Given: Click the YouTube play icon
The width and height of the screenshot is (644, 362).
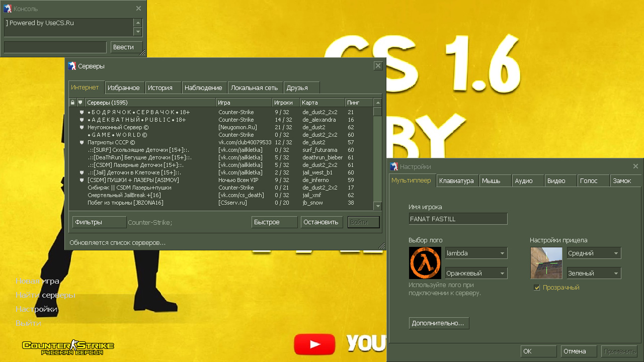Looking at the screenshot, I should 315,344.
